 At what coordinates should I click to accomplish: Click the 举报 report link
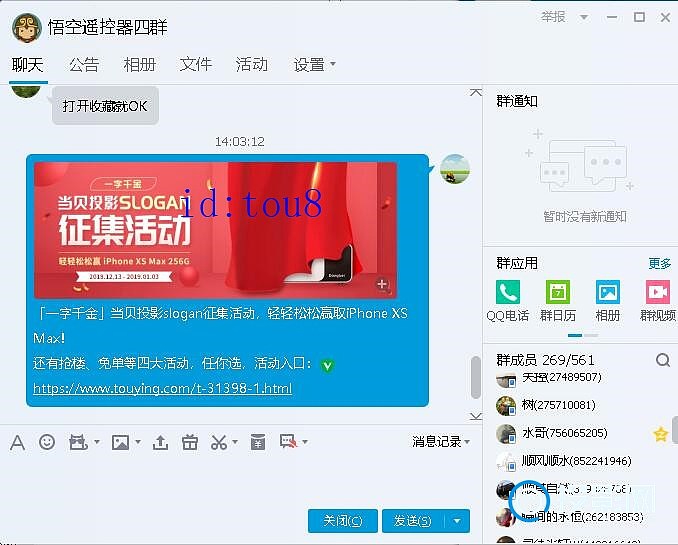553,17
